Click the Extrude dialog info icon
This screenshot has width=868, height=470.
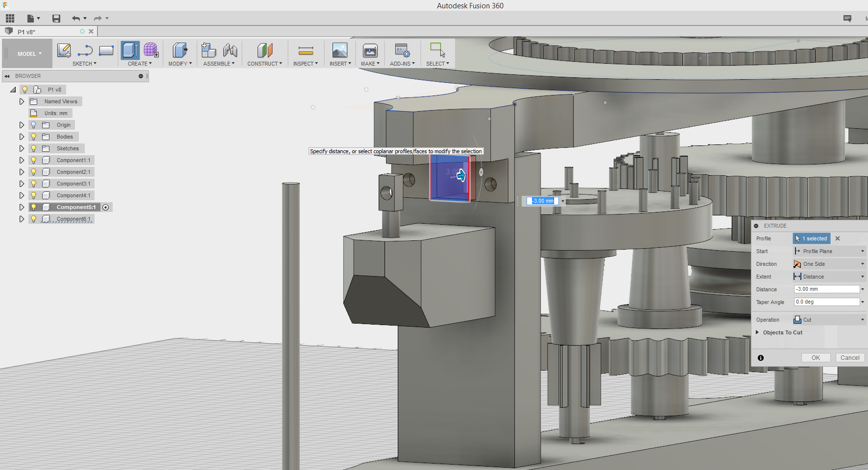coord(761,358)
